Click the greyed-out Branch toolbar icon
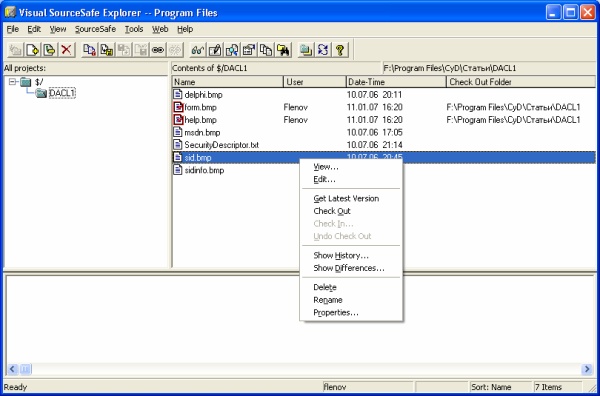Image resolution: width=600 pixels, height=396 pixels. pos(174,50)
